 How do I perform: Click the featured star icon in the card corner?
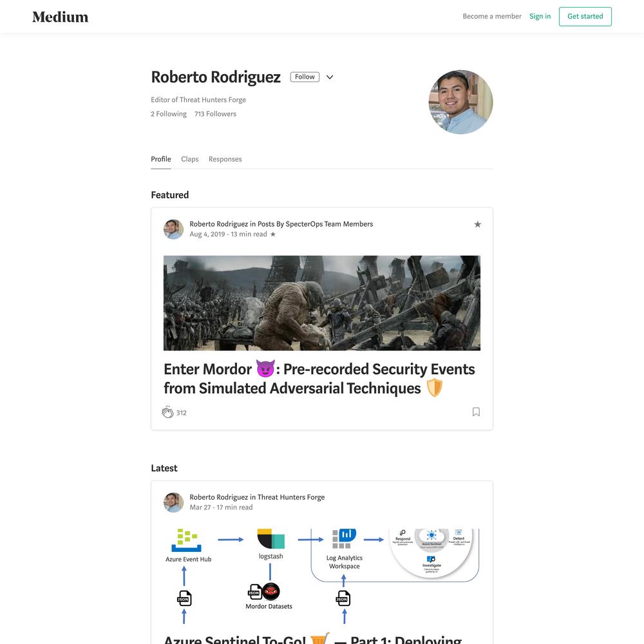tap(477, 224)
